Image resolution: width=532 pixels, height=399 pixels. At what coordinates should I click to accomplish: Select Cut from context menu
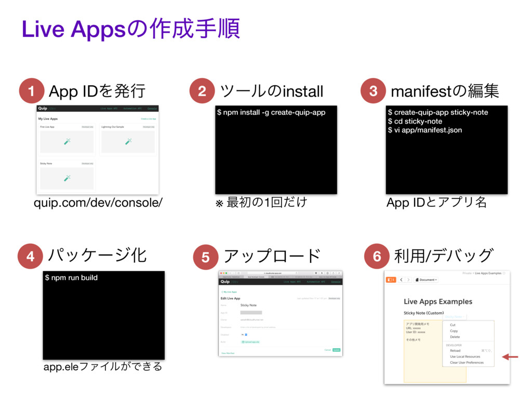469,325
